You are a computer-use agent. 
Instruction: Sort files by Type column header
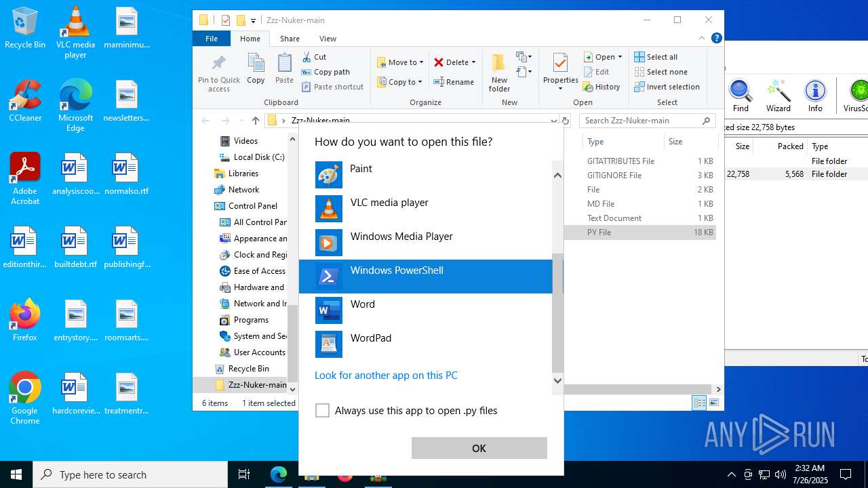pyautogui.click(x=623, y=142)
